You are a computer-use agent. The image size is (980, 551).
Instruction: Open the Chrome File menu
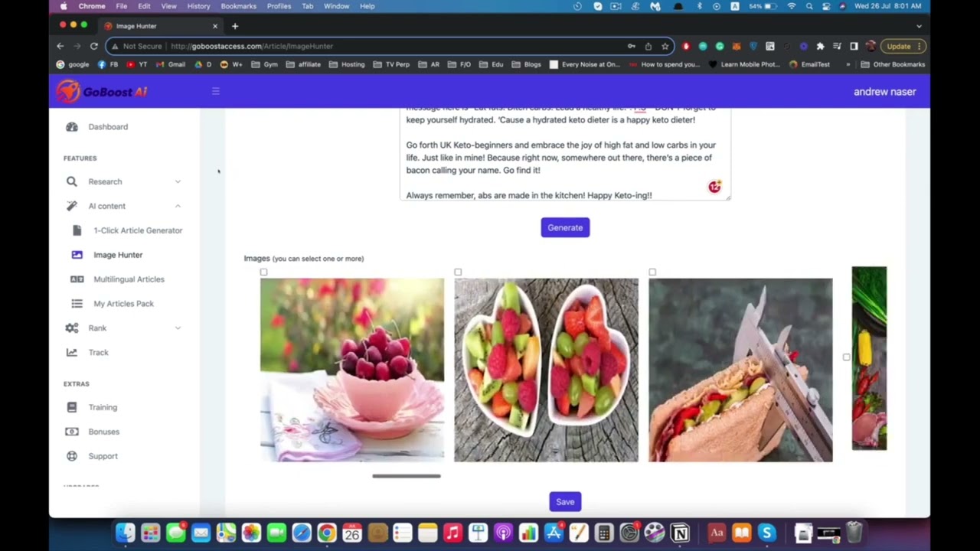(x=122, y=6)
